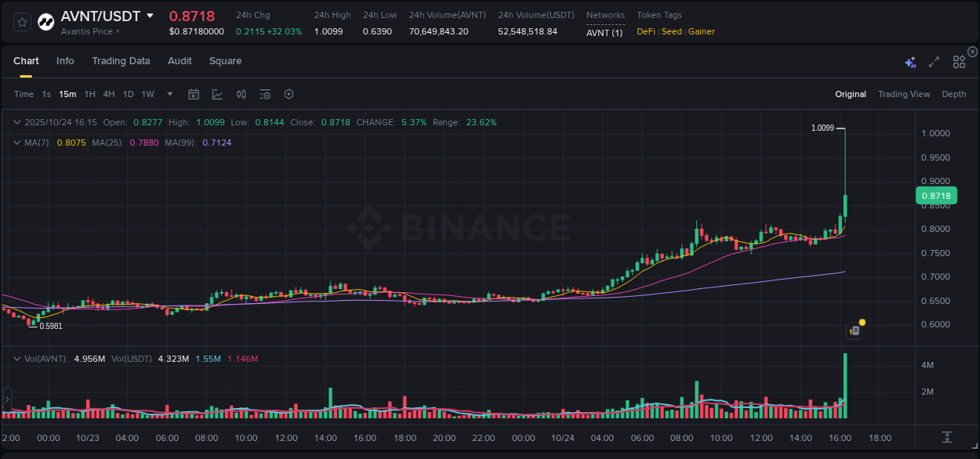Toggle the favorite star for AVNT/USDT
This screenshot has width=980, height=459.
tap(21, 21)
